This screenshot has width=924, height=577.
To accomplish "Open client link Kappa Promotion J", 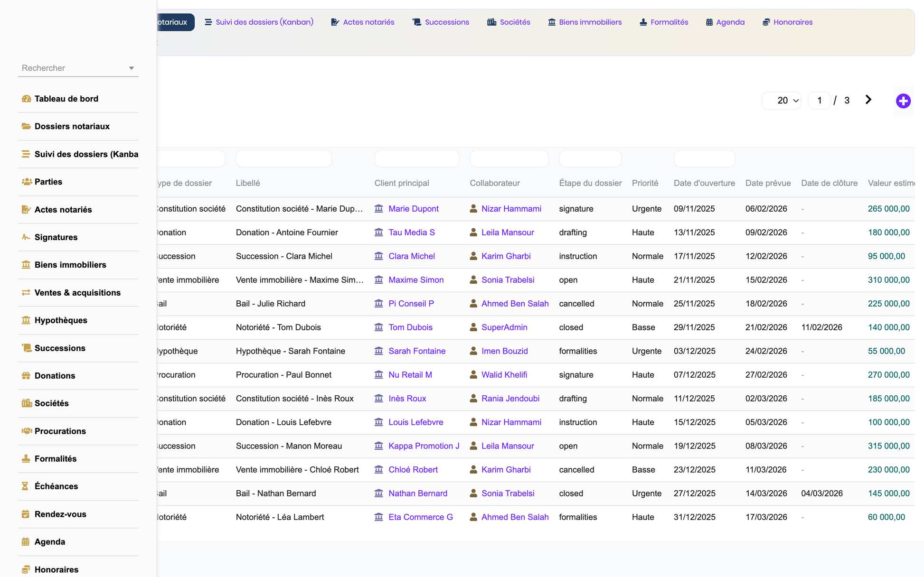I will (424, 446).
